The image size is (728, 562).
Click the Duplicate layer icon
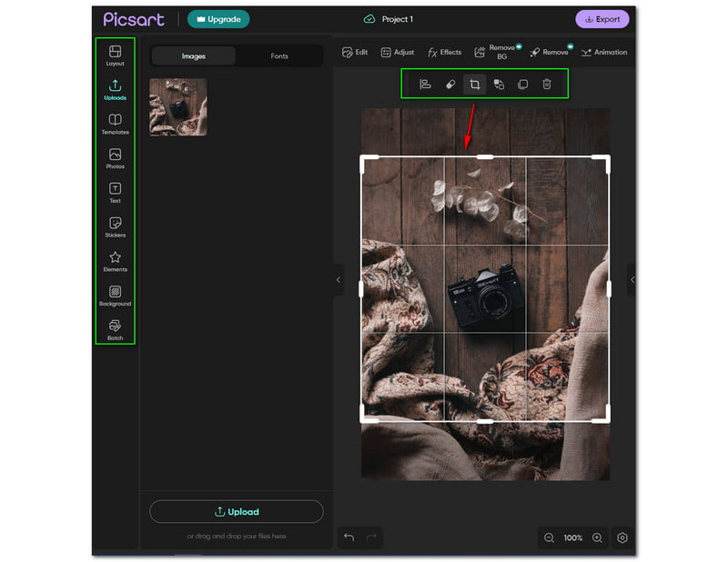522,85
